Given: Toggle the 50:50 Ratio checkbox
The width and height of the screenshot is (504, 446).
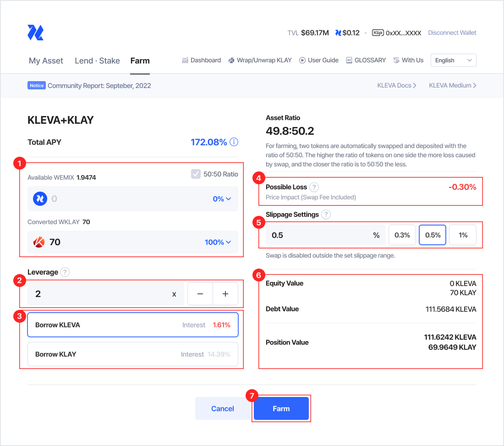Looking at the screenshot, I should click(x=196, y=174).
